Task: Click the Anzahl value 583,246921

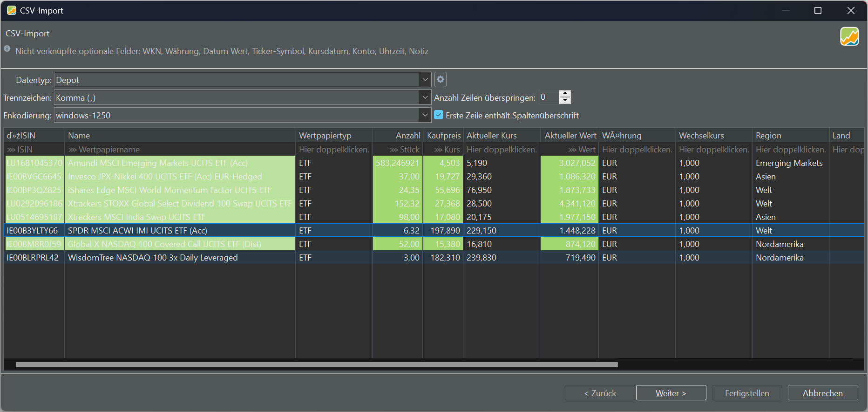Action: pos(398,163)
